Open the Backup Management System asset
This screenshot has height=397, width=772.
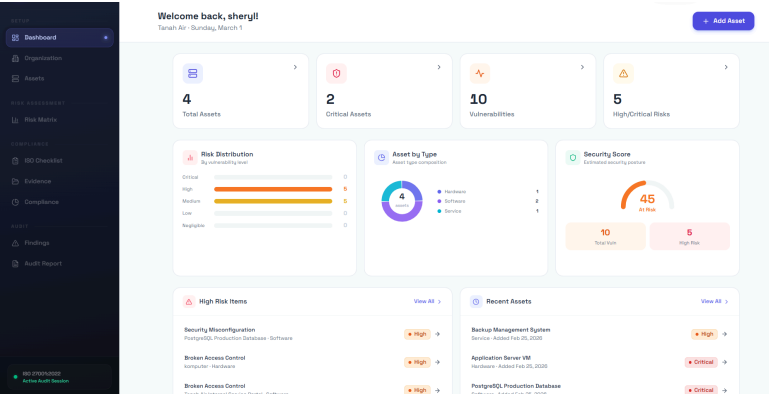tap(600, 334)
